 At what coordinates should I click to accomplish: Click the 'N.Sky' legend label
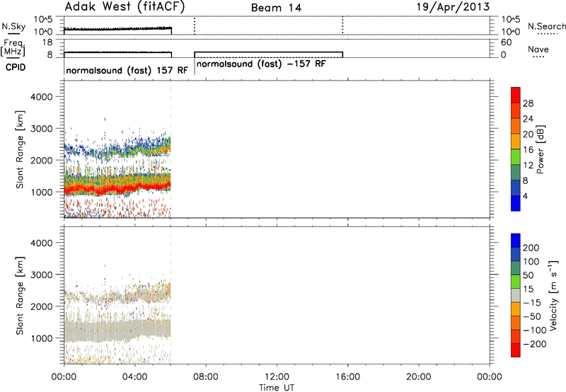pyautogui.click(x=13, y=27)
